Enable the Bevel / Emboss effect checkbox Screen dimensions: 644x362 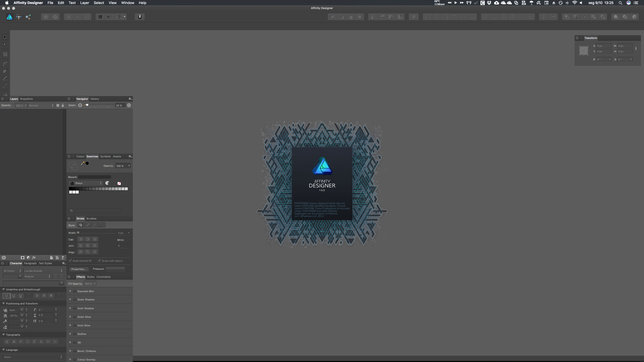point(75,351)
